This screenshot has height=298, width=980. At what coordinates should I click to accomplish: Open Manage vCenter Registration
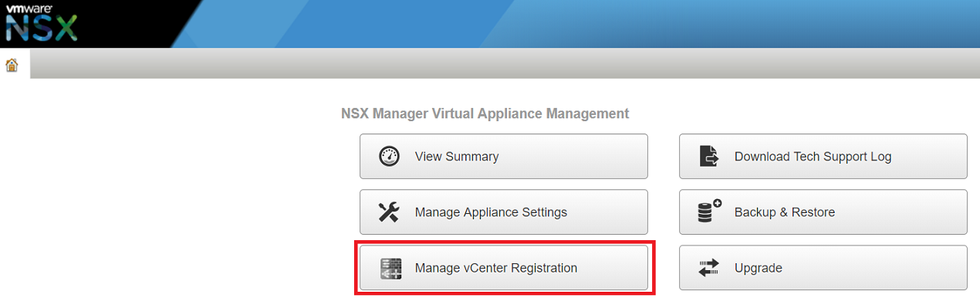504,268
